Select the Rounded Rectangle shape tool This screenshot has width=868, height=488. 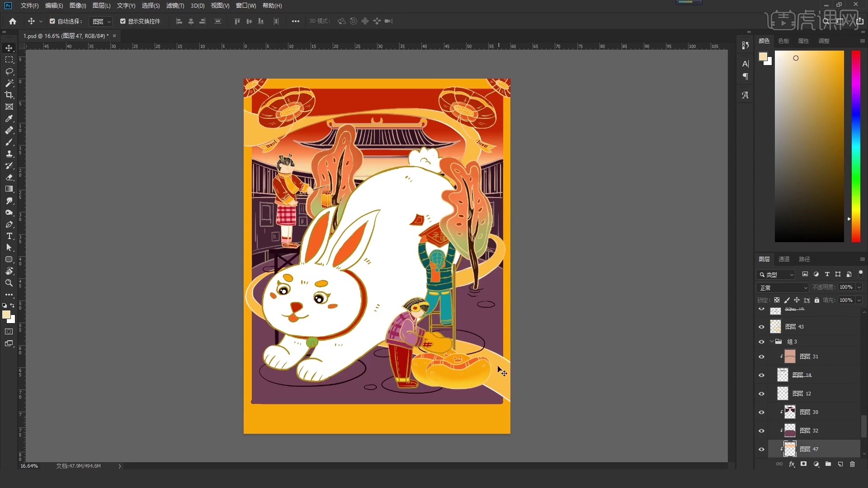(9, 259)
